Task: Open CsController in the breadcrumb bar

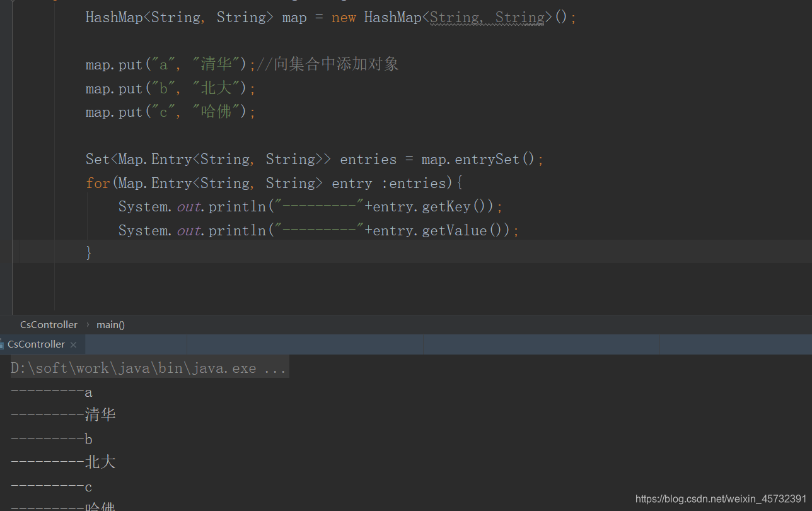Action: click(x=49, y=324)
